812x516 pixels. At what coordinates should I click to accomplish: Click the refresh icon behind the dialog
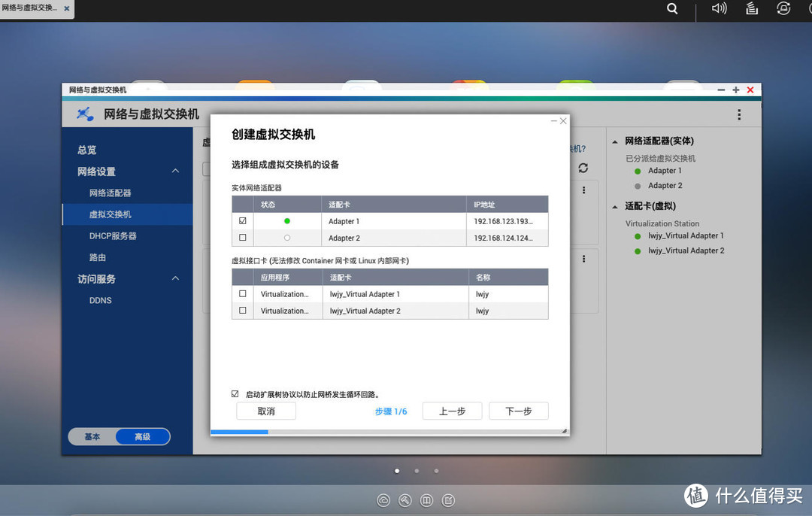[x=583, y=168]
